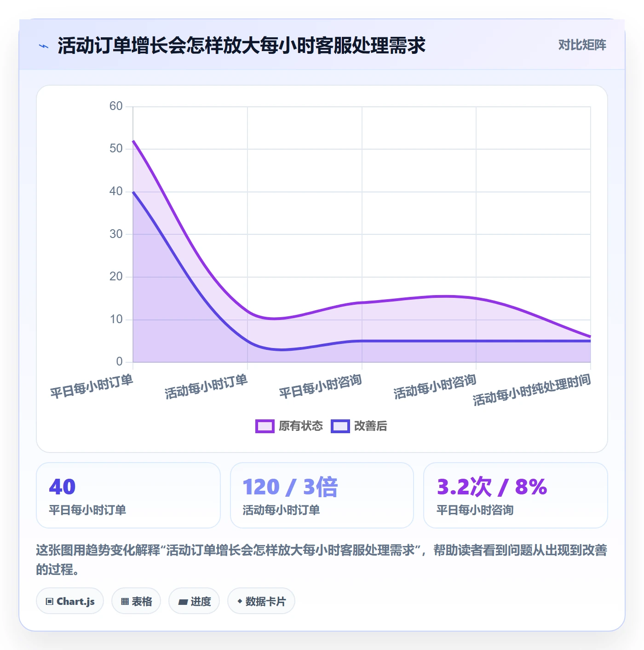Click the y-axis value 20
Viewport: 644px width, 650px height.
(116, 277)
